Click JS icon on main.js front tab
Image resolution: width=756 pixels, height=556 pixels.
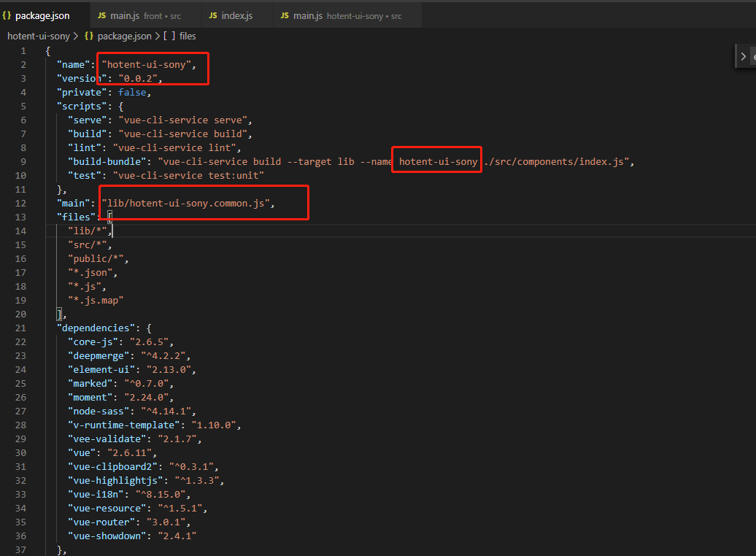click(101, 15)
